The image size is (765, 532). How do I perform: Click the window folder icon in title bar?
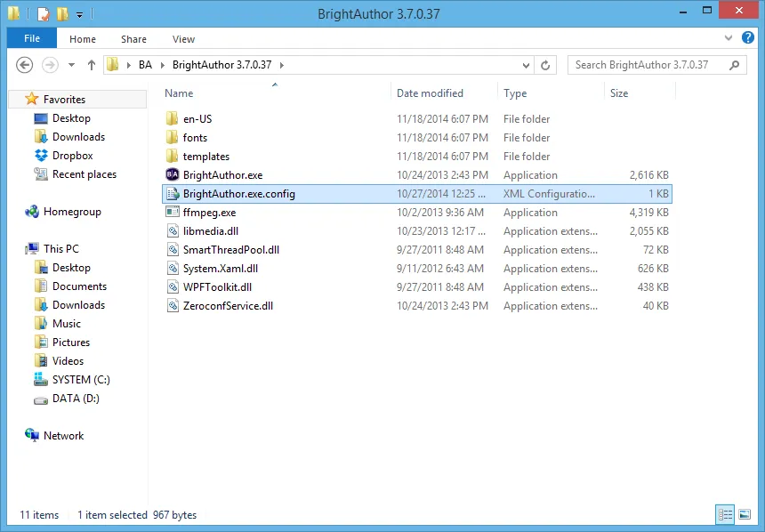coord(13,13)
